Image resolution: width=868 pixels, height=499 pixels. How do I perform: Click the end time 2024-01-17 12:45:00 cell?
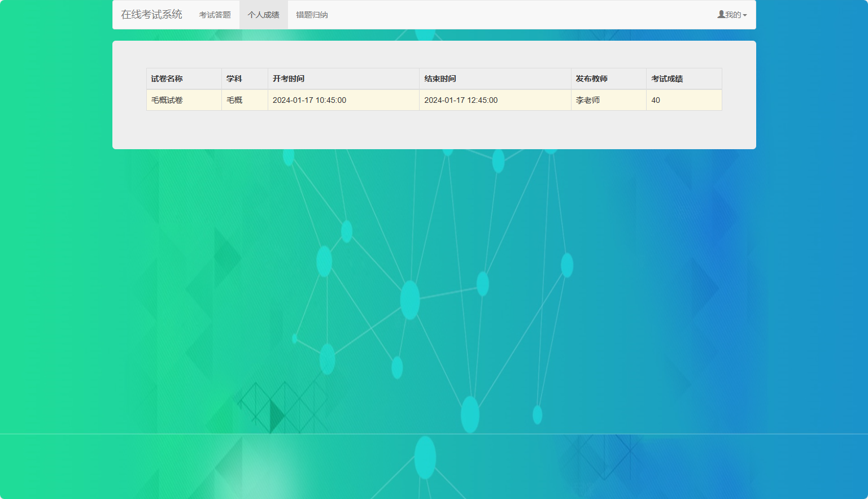click(x=461, y=100)
